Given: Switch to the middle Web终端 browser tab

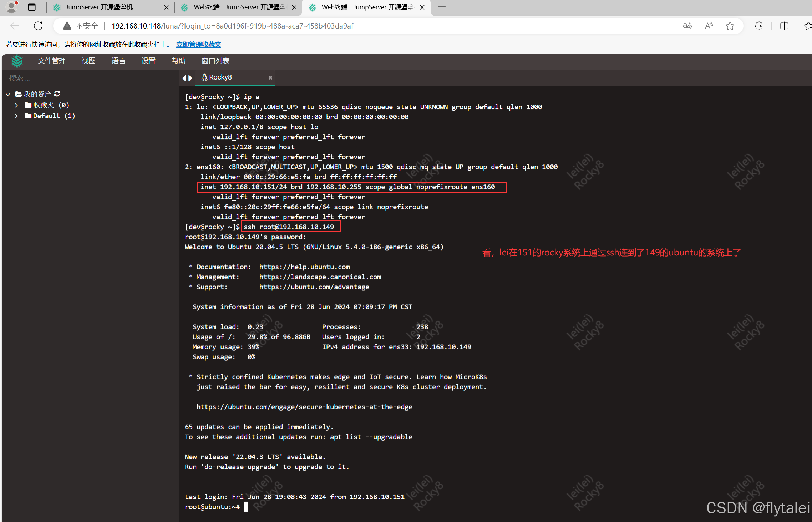Looking at the screenshot, I should 238,7.
